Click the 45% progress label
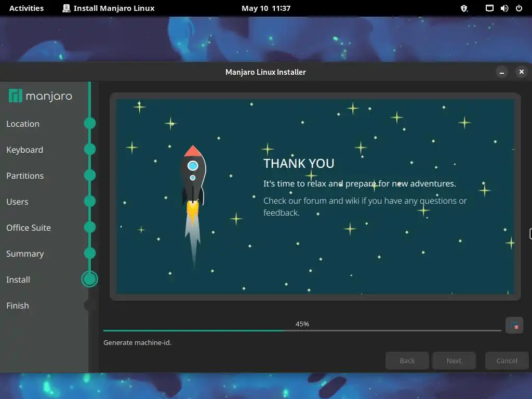The height and width of the screenshot is (399, 532). pos(302,324)
